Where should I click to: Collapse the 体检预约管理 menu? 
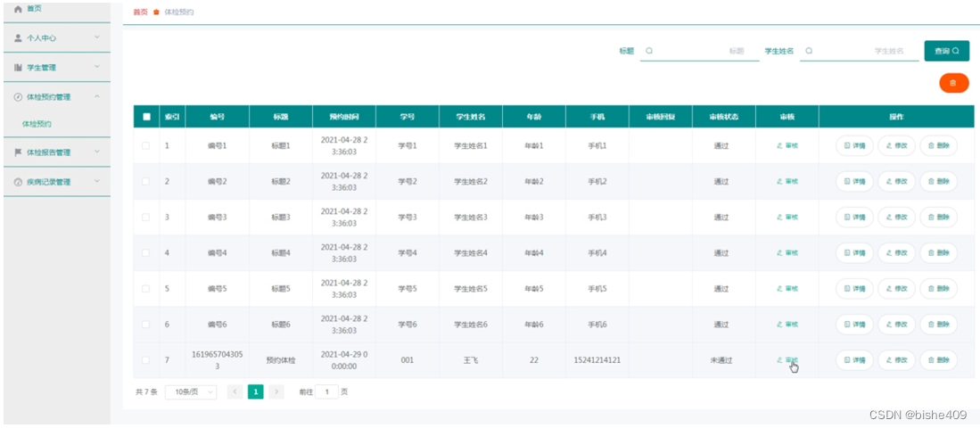click(57, 97)
